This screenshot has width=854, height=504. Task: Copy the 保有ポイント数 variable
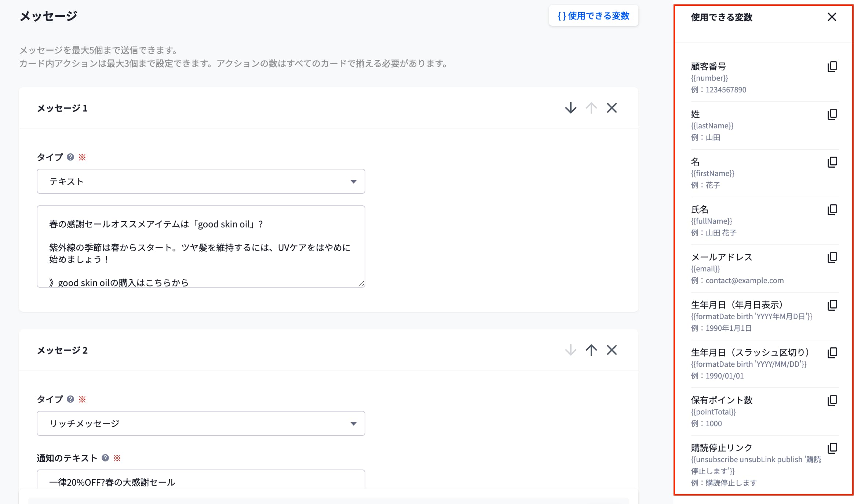[833, 400]
